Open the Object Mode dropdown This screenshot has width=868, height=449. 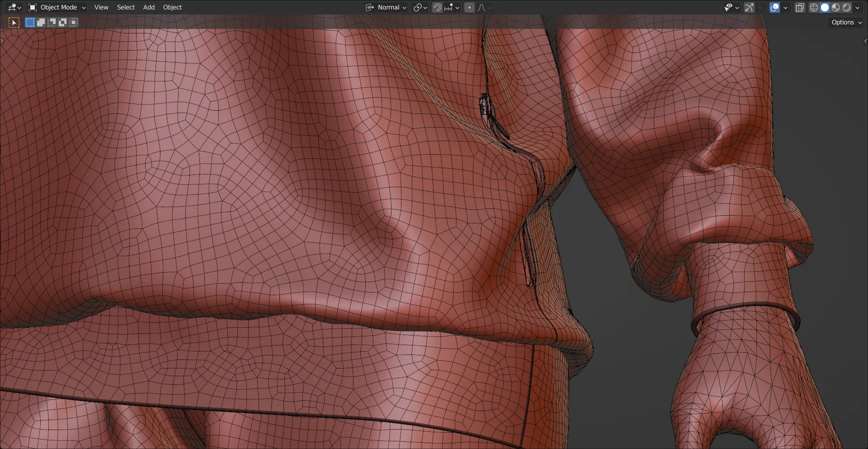57,7
